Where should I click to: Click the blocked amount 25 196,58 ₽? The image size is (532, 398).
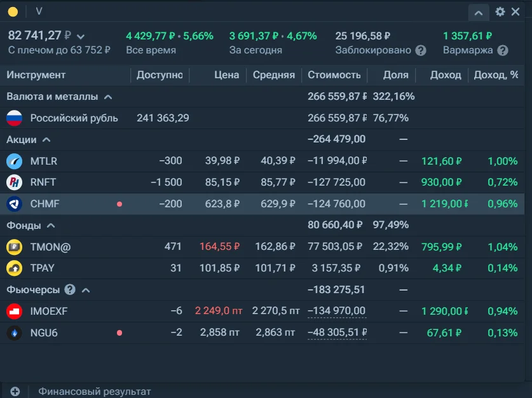363,36
